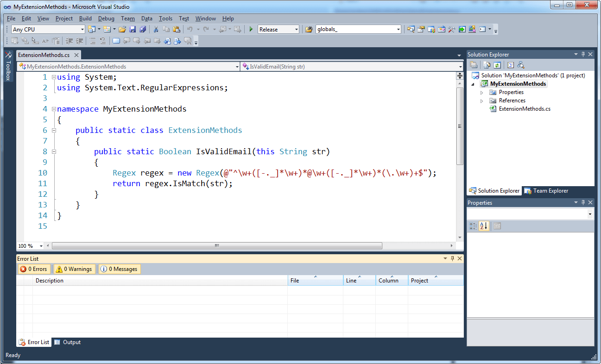Click the Copy icon in the toolbar
This screenshot has width=601, height=364.
pyautogui.click(x=166, y=29)
